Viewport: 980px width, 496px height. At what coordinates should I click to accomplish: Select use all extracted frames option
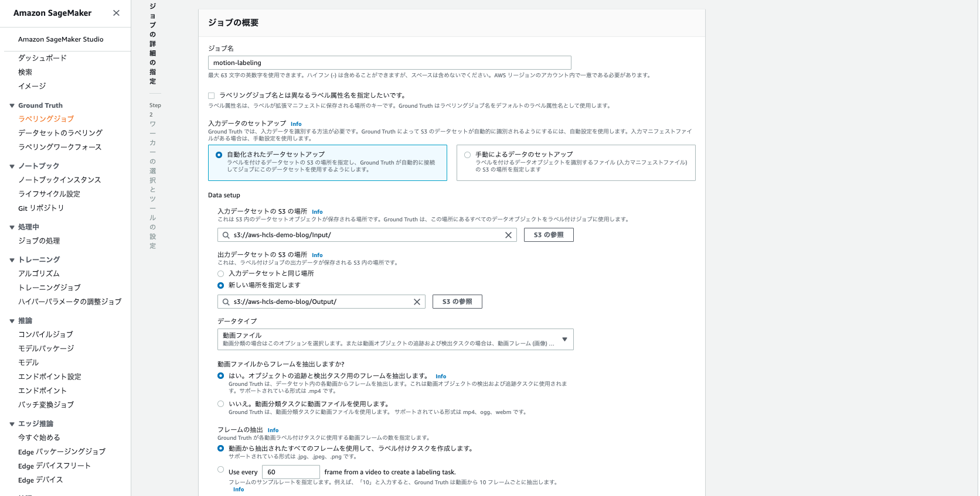pyautogui.click(x=220, y=448)
